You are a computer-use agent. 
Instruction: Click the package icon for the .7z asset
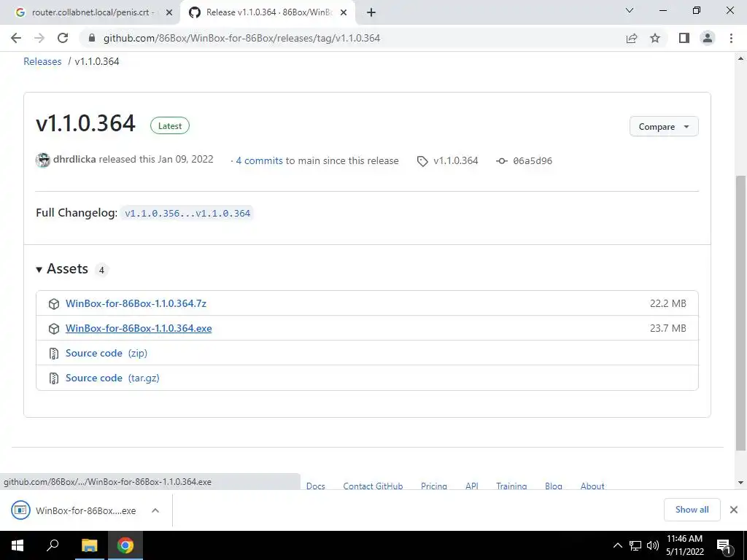pyautogui.click(x=54, y=304)
